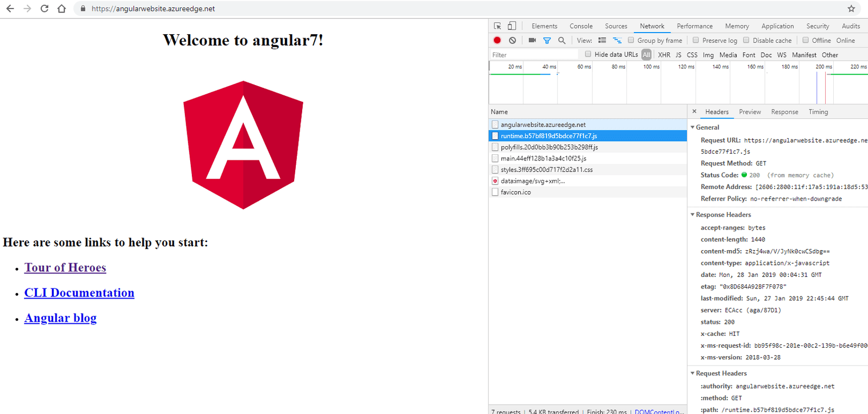This screenshot has height=414, width=868.
Task: Toggle Offline mode checkbox
Action: 807,40
